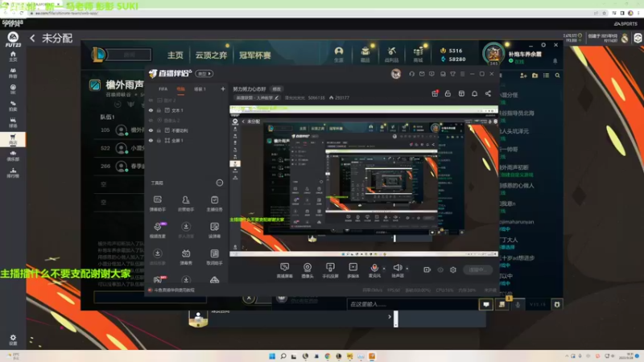644x362 pixels.
Task: Open the 读弹幕 tool
Action: [214, 230]
